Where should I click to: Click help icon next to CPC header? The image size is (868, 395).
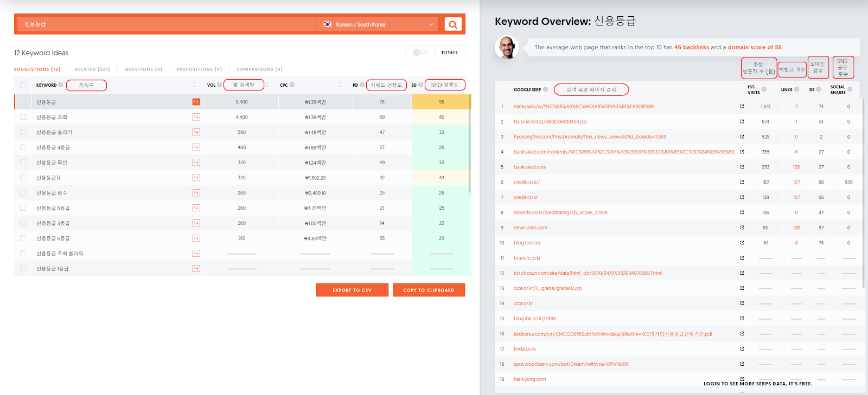[292, 85]
